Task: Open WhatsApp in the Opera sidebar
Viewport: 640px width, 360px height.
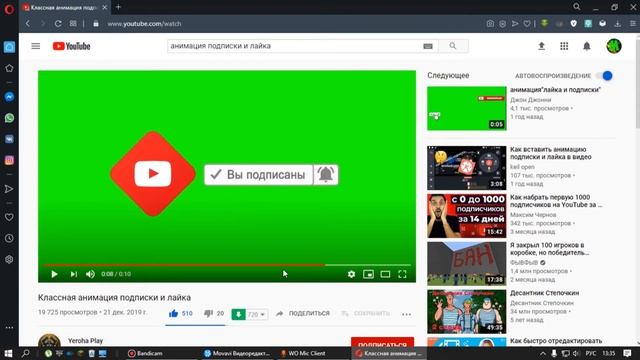Action: click(9, 118)
